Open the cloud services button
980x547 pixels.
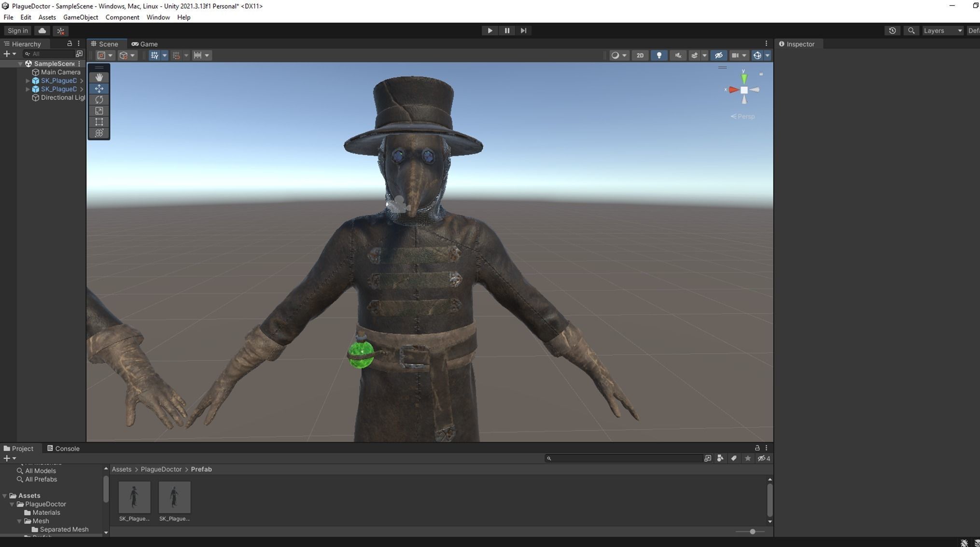(x=42, y=30)
